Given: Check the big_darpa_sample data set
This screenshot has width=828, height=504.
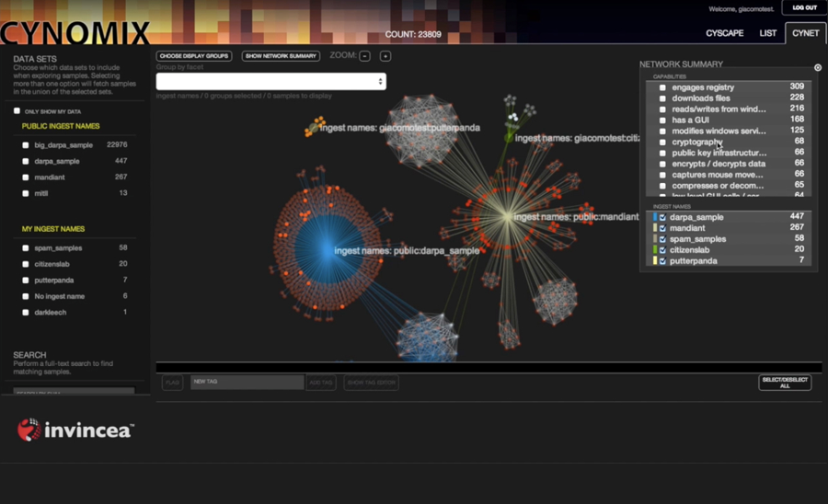Looking at the screenshot, I should click(x=26, y=145).
